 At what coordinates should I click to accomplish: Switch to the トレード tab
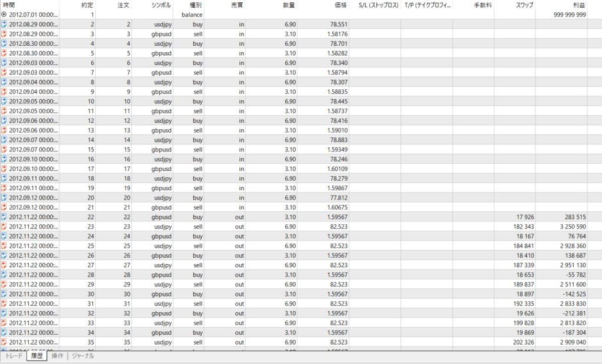tap(14, 356)
